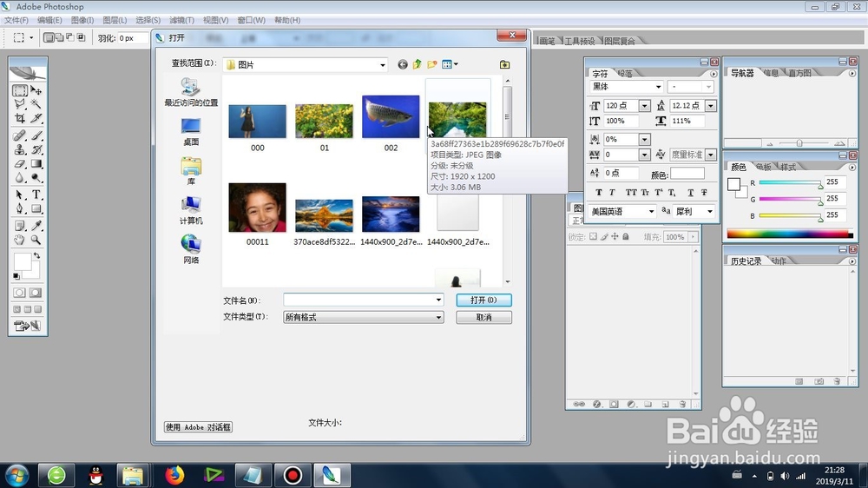
Task: Toggle Superscript in Character panel
Action: point(658,193)
